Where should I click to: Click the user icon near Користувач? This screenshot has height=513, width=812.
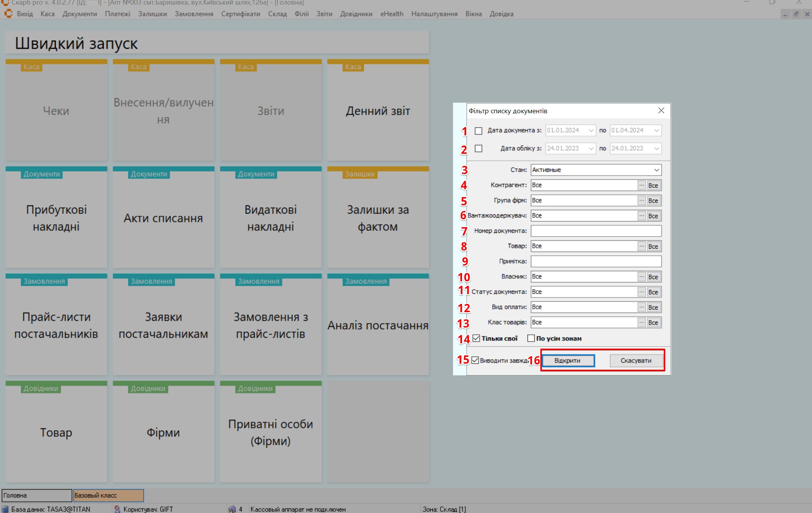coord(117,509)
